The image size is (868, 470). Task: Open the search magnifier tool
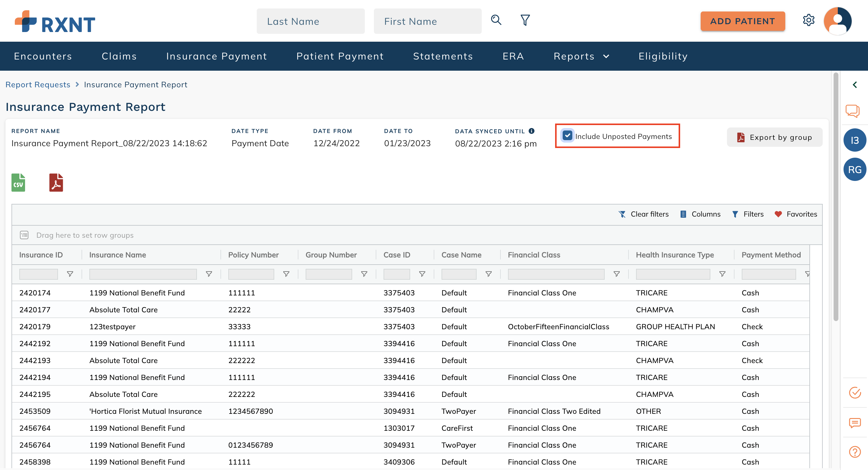click(x=496, y=20)
